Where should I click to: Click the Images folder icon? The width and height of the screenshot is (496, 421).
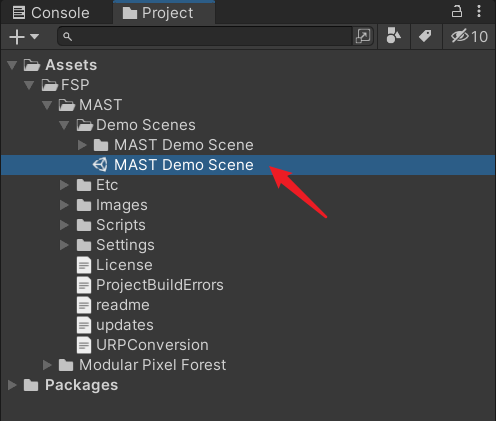coord(84,205)
